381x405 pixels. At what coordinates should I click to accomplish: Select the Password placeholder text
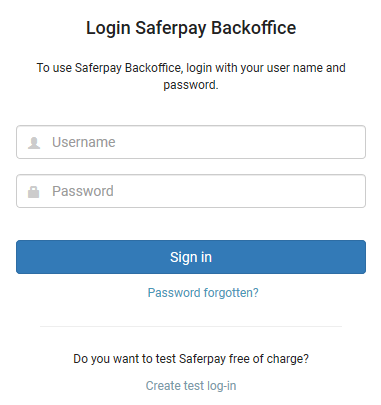[83, 191]
